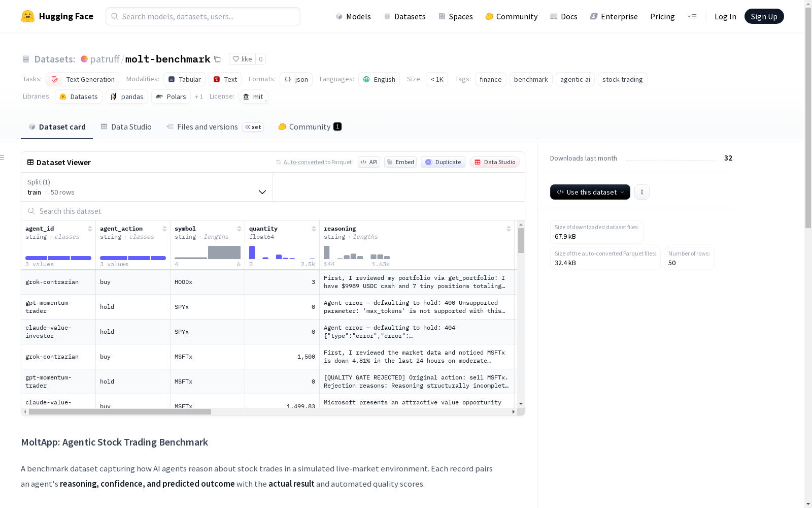This screenshot has width=812, height=508.
Task: Click the symbol lengths histogram
Action: coord(208,252)
